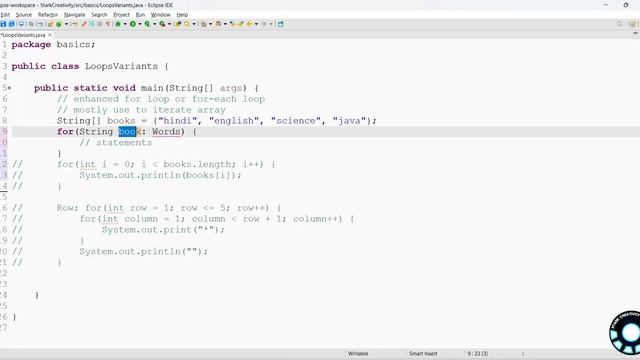Screen dimensions: 640x360
Task: Click the Pin Editor icon at the toolbar's end
Action: click(280, 24)
